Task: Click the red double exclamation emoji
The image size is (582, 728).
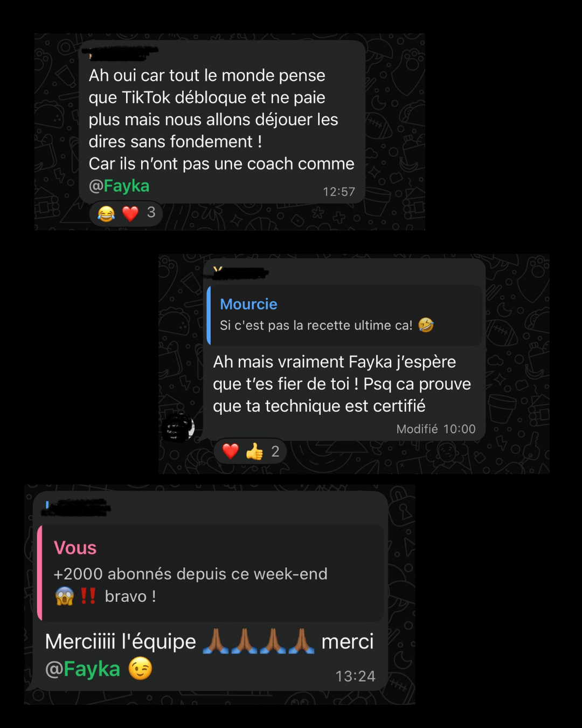Action: (x=88, y=596)
